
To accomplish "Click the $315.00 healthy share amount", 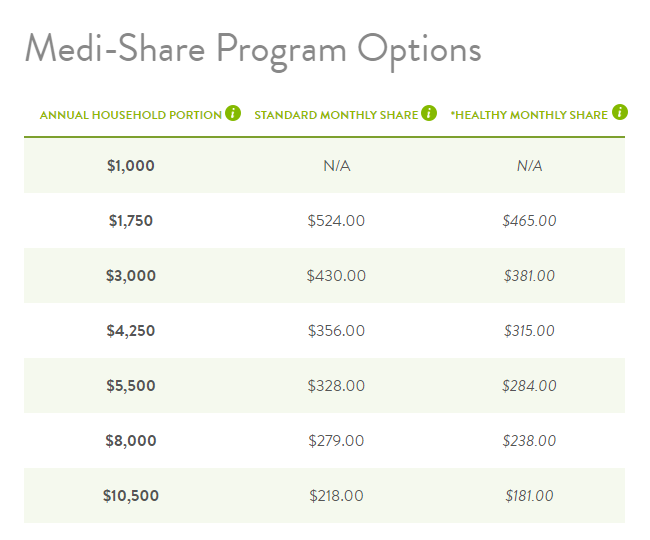I will click(529, 331).
